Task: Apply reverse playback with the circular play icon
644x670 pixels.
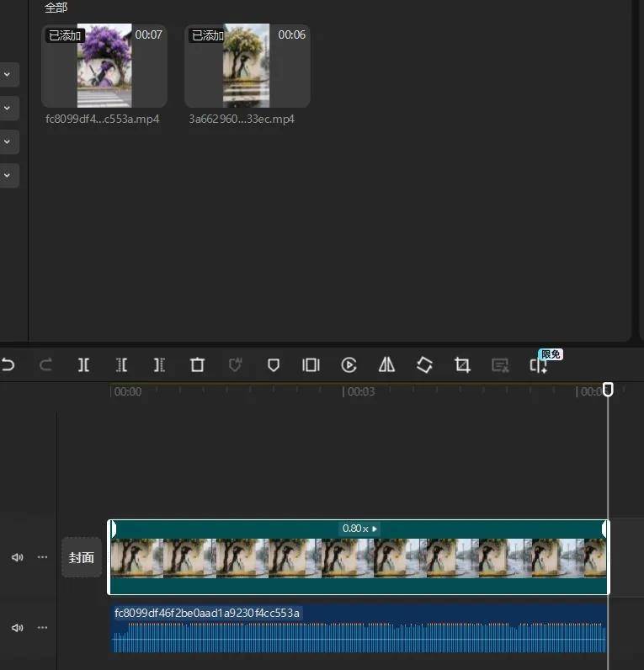Action: pyautogui.click(x=349, y=364)
